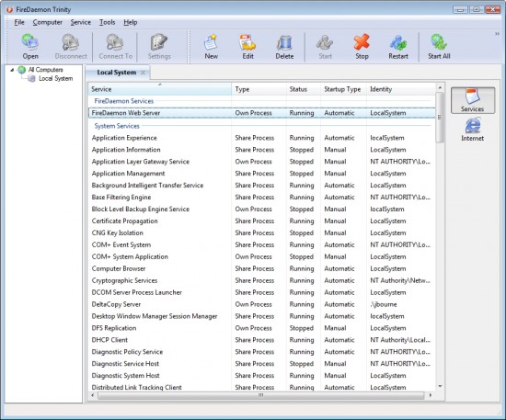Select the FireDaemon Web Server row
506x420 pixels.
click(x=261, y=113)
